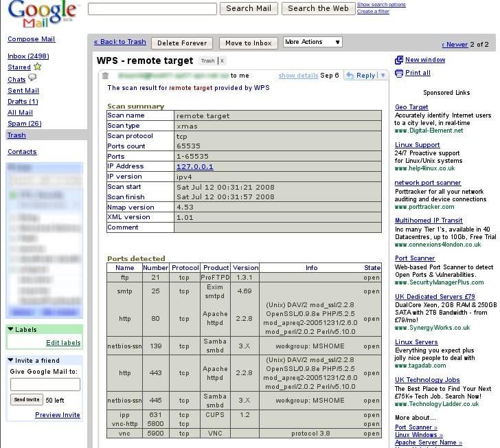Click the Search the Web button
This screenshot has width=500, height=448.
tap(318, 9)
